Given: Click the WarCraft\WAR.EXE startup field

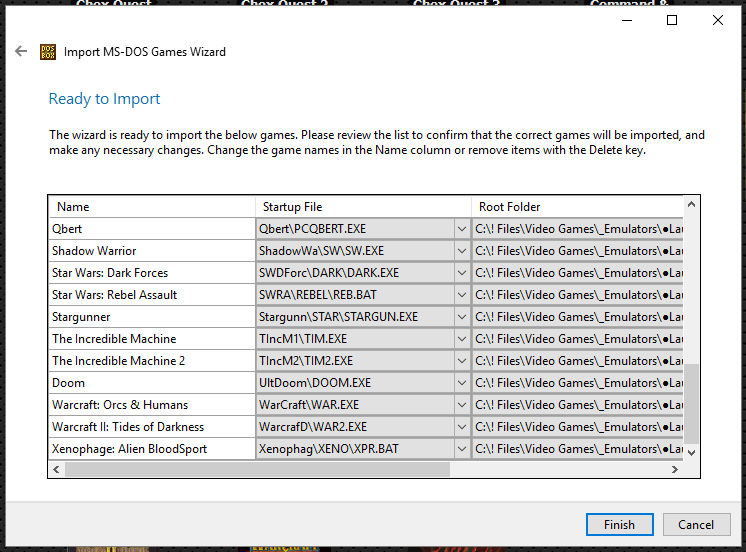Looking at the screenshot, I should pyautogui.click(x=355, y=404).
